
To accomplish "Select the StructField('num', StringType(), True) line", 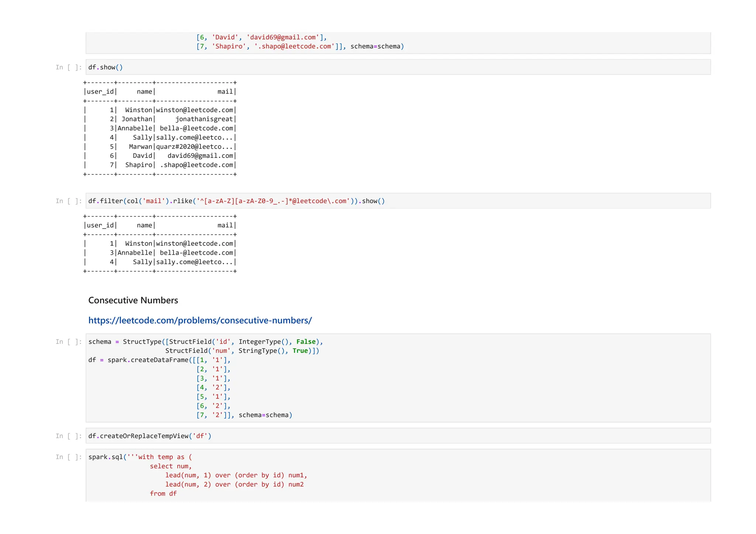I will (242, 351).
